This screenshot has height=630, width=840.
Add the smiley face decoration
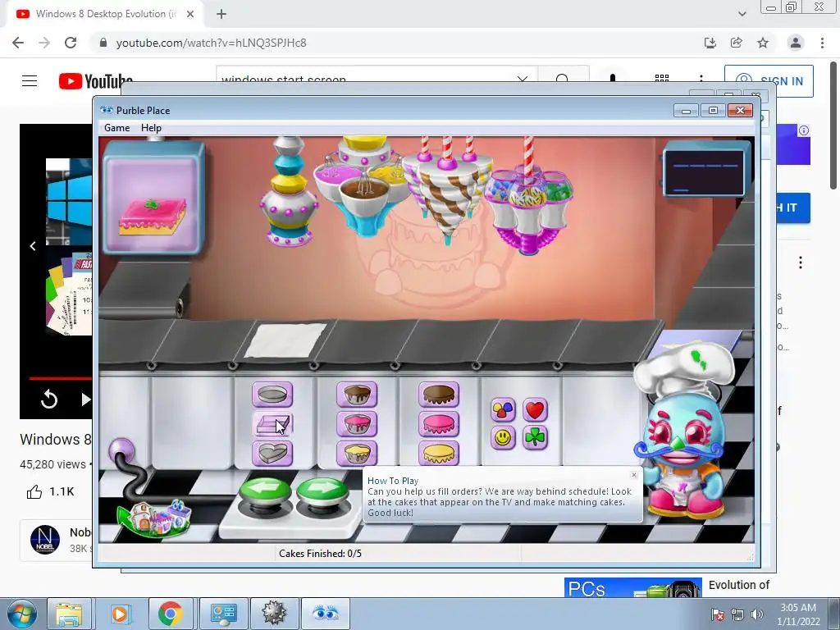[x=503, y=438]
